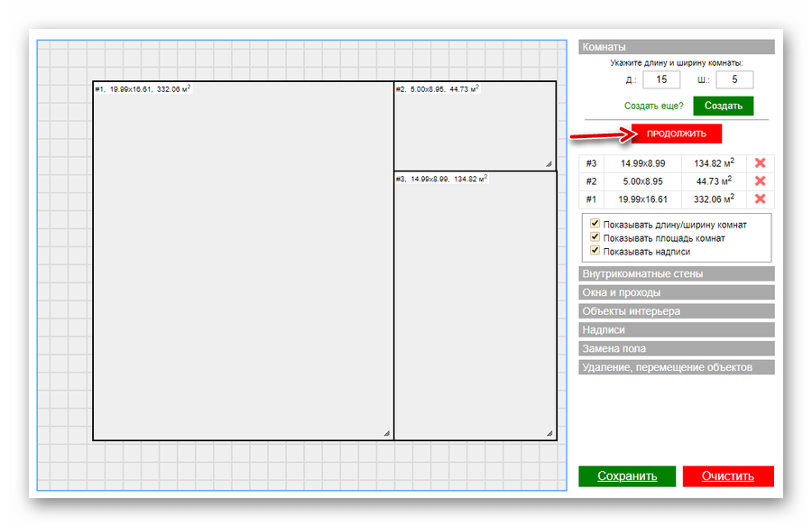This screenshot has height=527, width=812.
Task: Click resize handle of room #1
Action: point(386,433)
